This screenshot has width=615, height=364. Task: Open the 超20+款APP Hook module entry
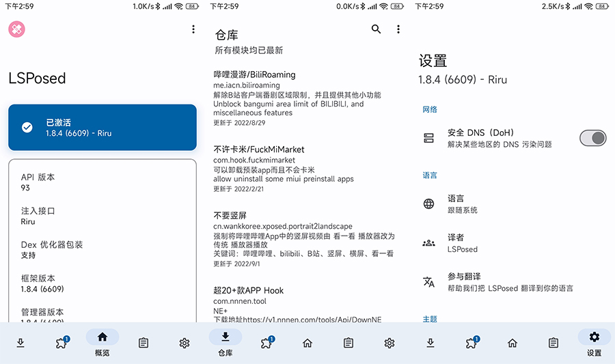[x=304, y=304]
